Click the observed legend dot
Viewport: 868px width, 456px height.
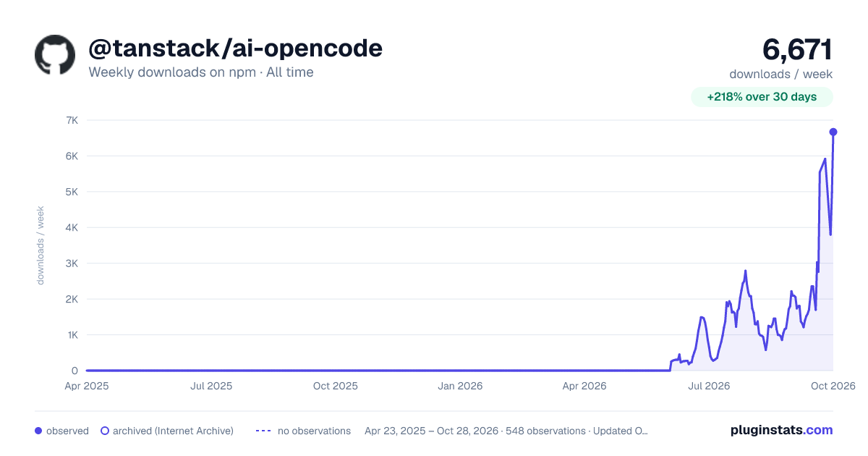pos(38,431)
